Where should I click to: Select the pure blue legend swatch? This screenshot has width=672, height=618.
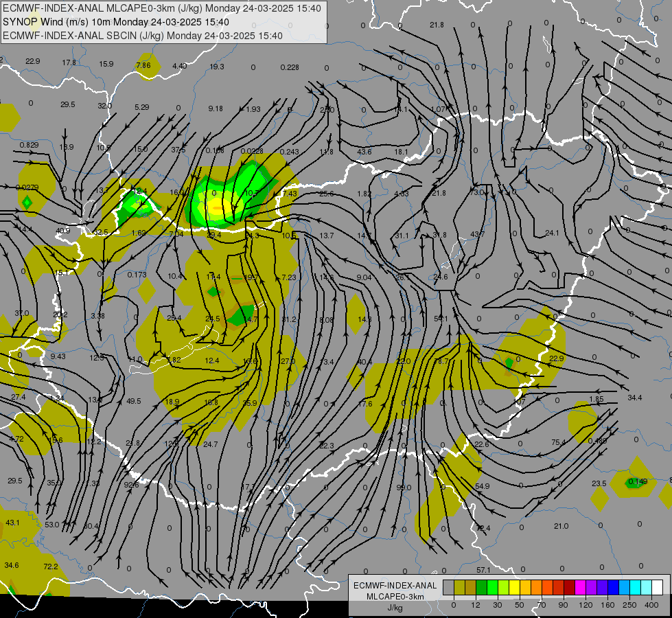pos(614,587)
